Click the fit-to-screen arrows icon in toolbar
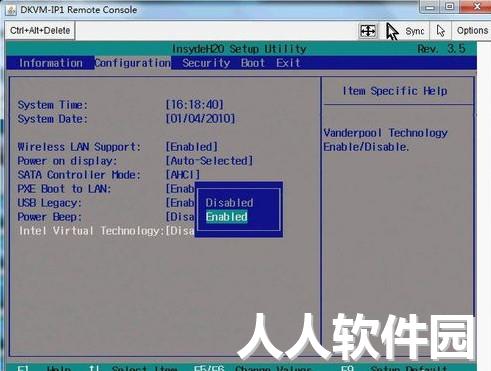 click(x=368, y=31)
